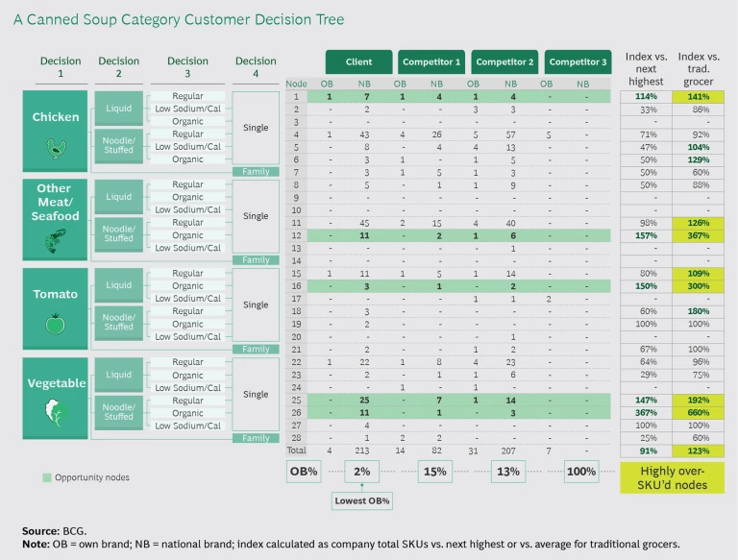The image size is (738, 560).
Task: Click the Decision 3 column heading
Action: 187,67
